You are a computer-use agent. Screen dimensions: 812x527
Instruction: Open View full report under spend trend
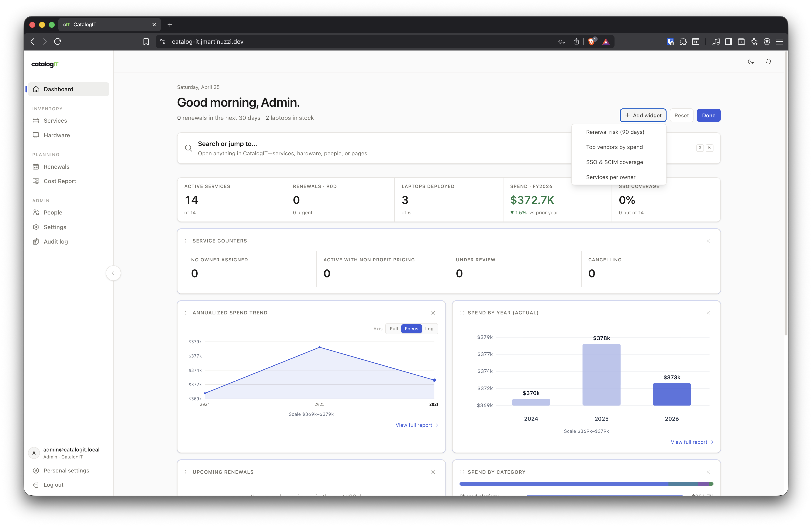pos(417,425)
